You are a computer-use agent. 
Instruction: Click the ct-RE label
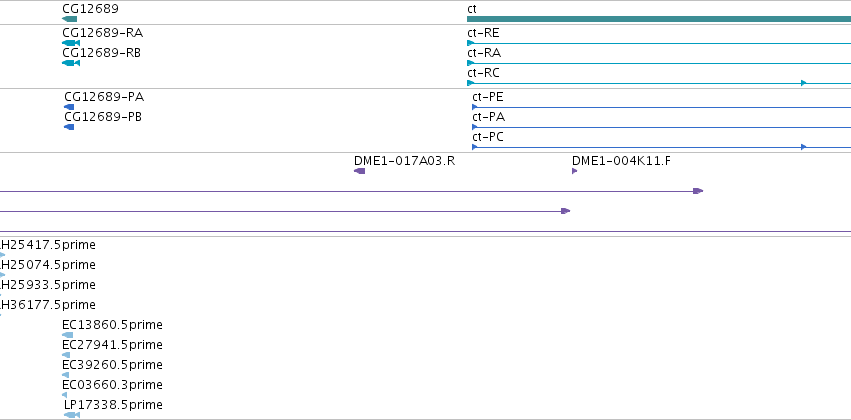point(483,33)
